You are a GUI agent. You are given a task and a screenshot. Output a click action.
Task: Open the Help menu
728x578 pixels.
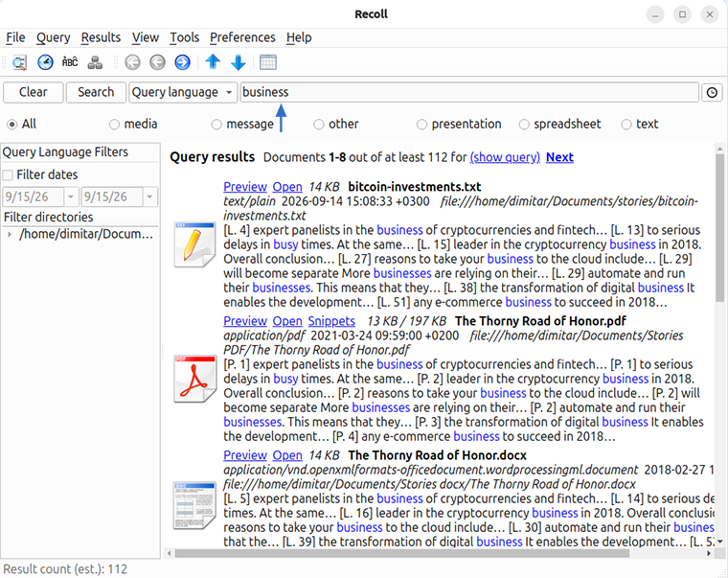[x=299, y=37]
